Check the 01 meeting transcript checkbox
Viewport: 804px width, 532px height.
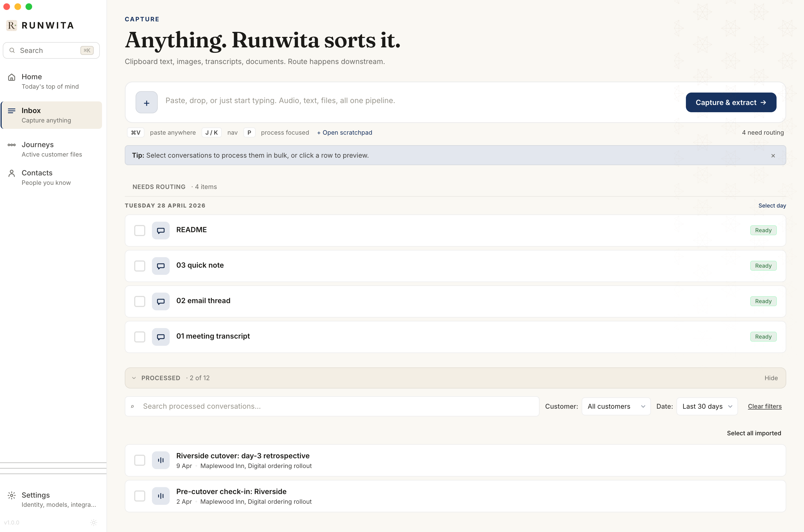(139, 337)
